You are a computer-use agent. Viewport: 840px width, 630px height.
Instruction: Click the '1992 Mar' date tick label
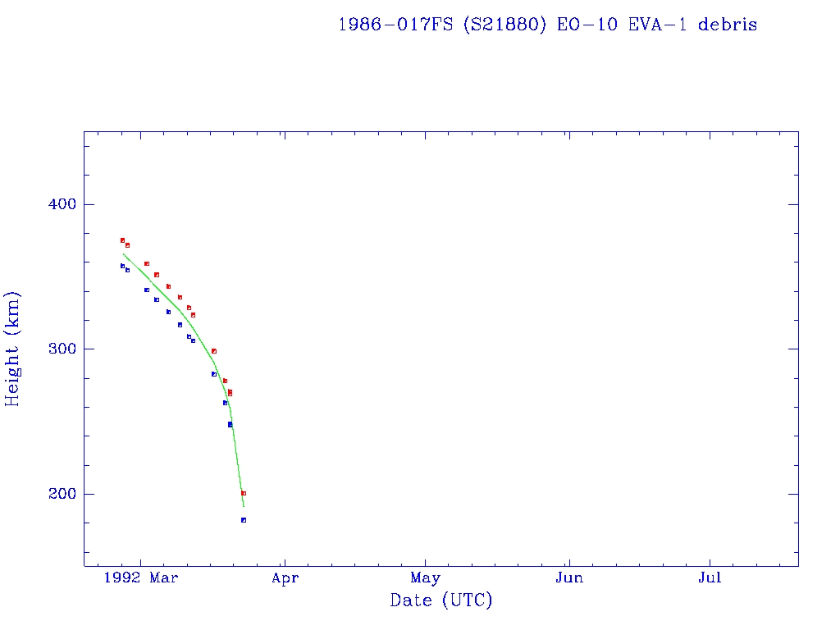pyautogui.click(x=141, y=578)
